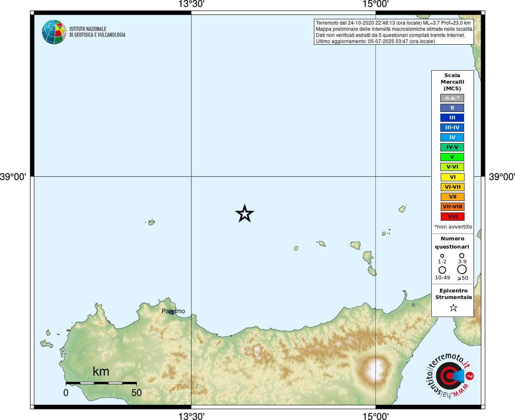Screen dimensions: 515x420
Task: Click the 'Mappa preliminare delle intensità' line
Action: tap(394, 29)
